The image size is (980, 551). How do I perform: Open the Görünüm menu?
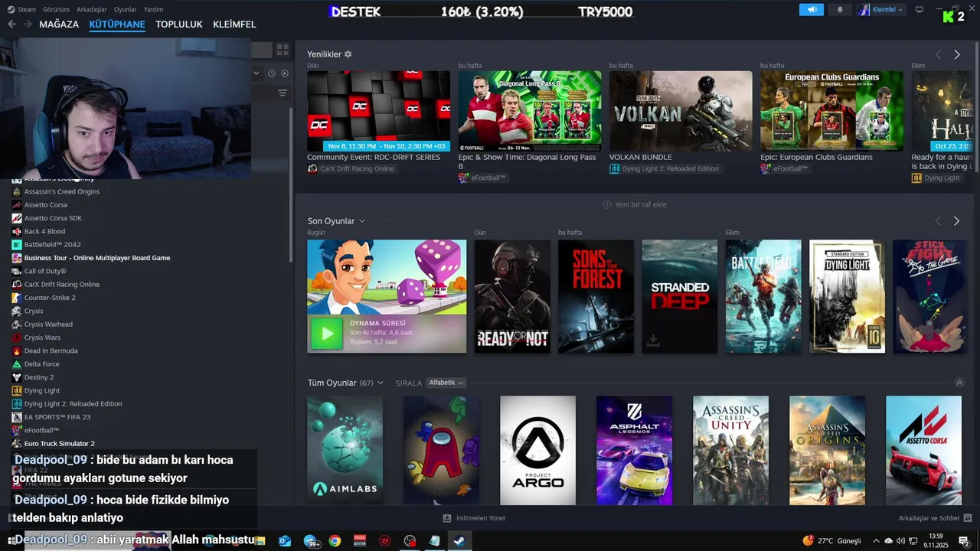click(56, 10)
